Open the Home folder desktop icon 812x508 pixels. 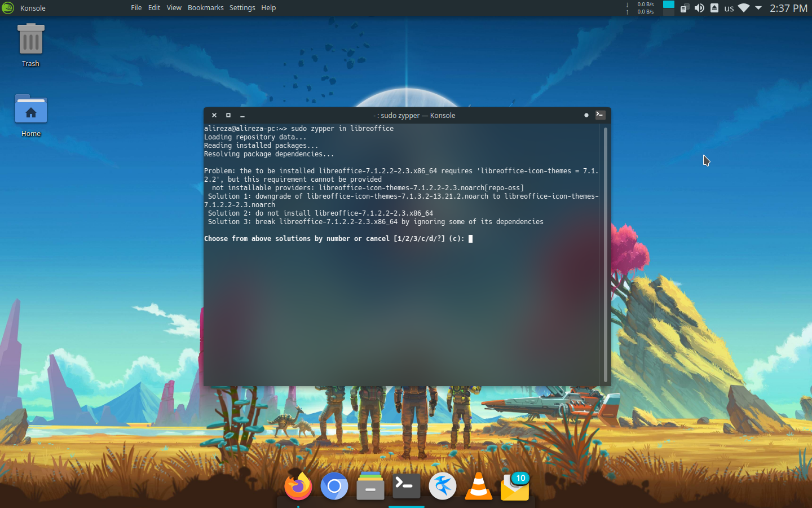pyautogui.click(x=31, y=116)
